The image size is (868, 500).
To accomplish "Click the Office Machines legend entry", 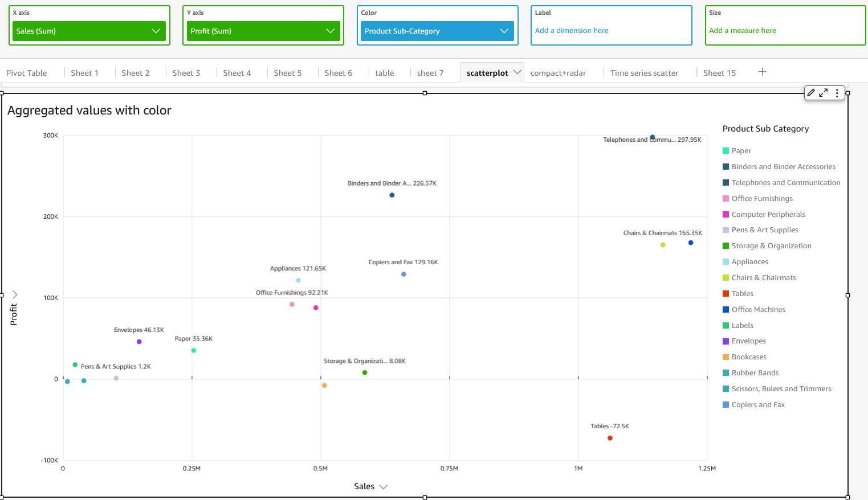I will [758, 310].
